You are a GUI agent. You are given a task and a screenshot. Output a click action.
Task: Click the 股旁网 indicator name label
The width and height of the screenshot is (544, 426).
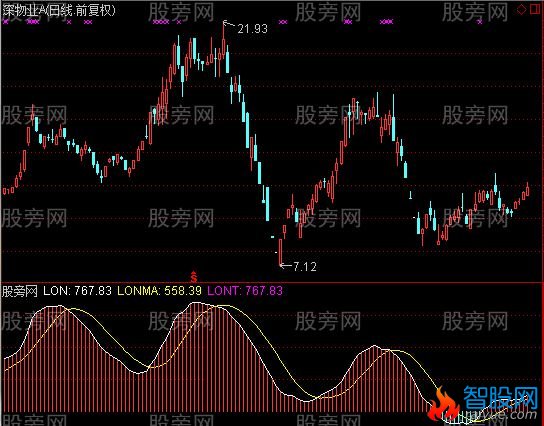click(19, 291)
